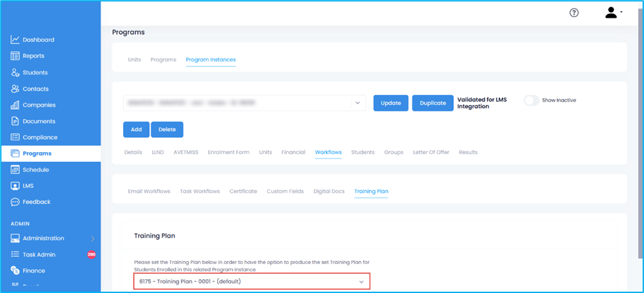Click the Students icon in sidebar
Screen dimensions: 644x293
point(15,72)
